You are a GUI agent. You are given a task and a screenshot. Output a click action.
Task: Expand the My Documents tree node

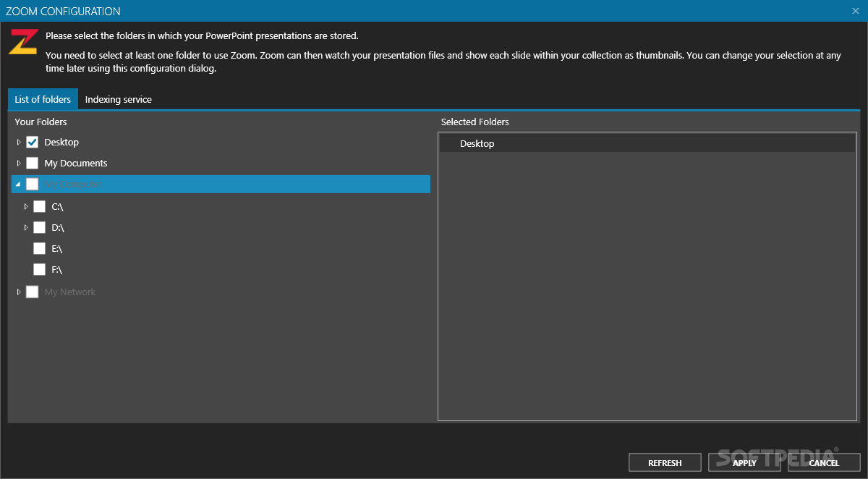tap(19, 164)
